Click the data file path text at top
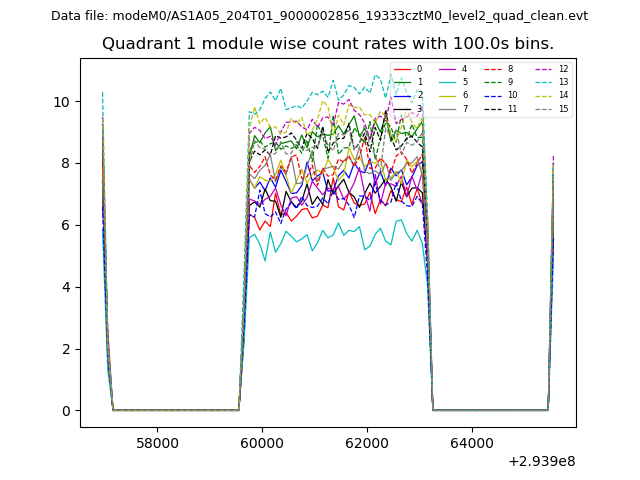 [x=319, y=16]
